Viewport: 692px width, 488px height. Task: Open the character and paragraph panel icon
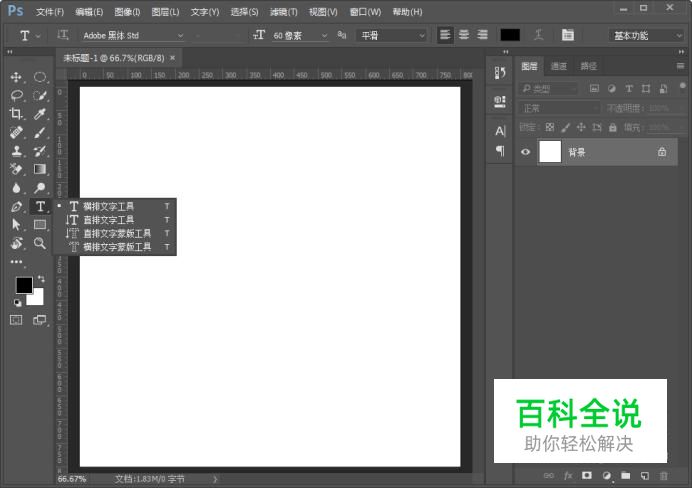click(567, 35)
